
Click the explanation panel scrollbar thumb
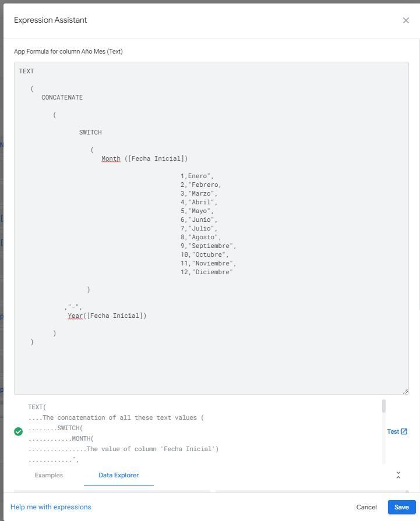click(x=384, y=406)
